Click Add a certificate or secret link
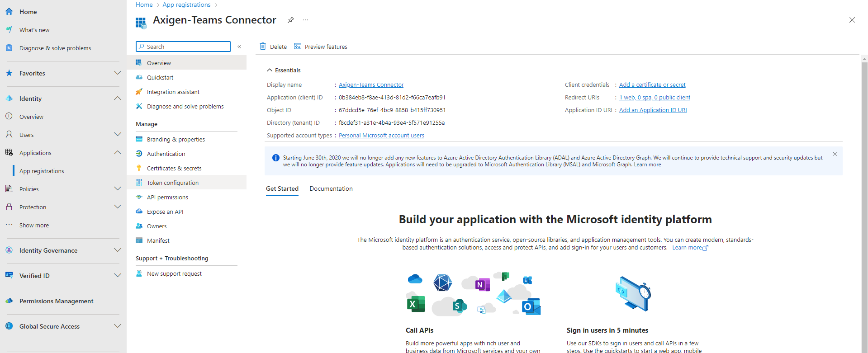 point(652,85)
